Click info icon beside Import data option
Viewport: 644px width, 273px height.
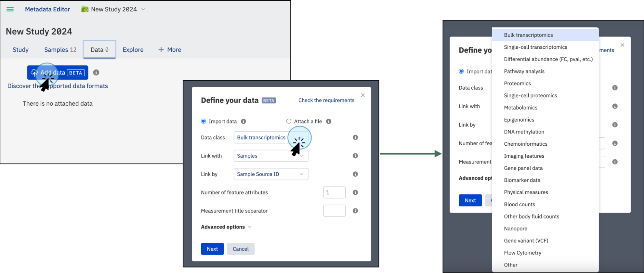[x=244, y=122]
